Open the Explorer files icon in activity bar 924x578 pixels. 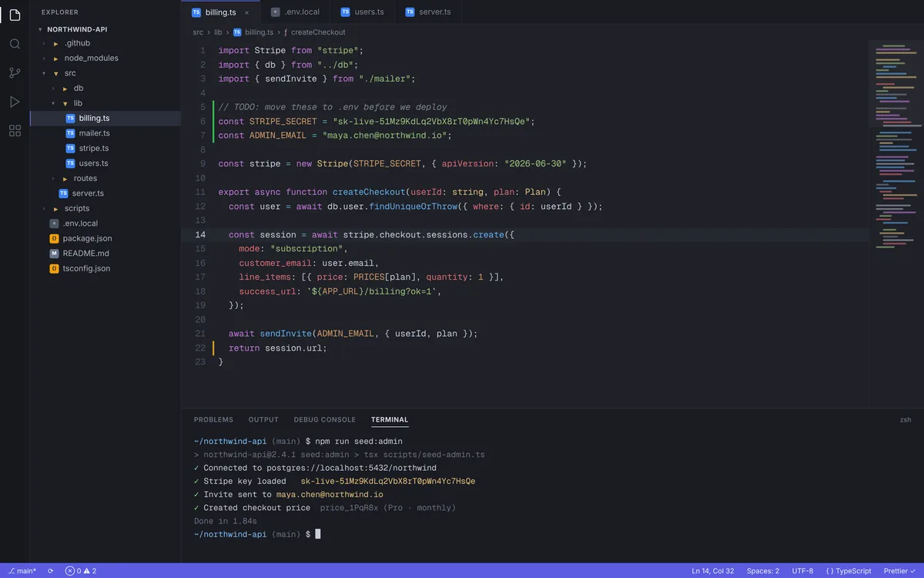click(x=15, y=15)
